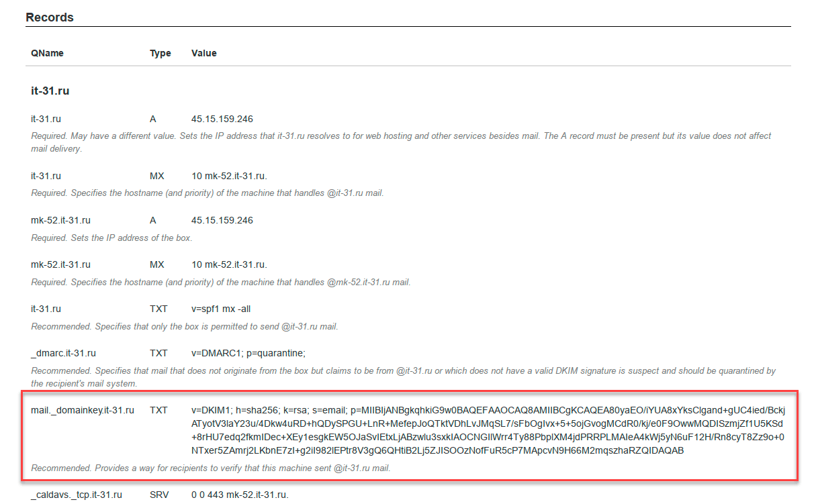Click the TXT type cell of the SPF row

pos(159,309)
